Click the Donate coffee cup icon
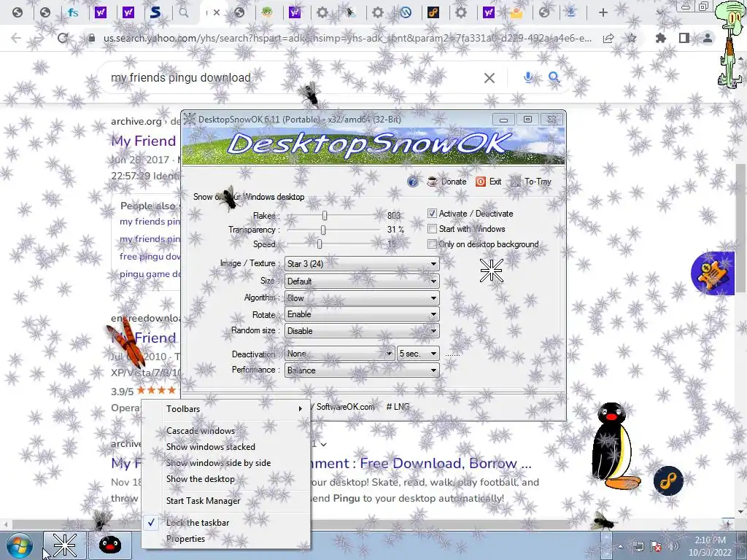747x560 pixels. [x=432, y=182]
